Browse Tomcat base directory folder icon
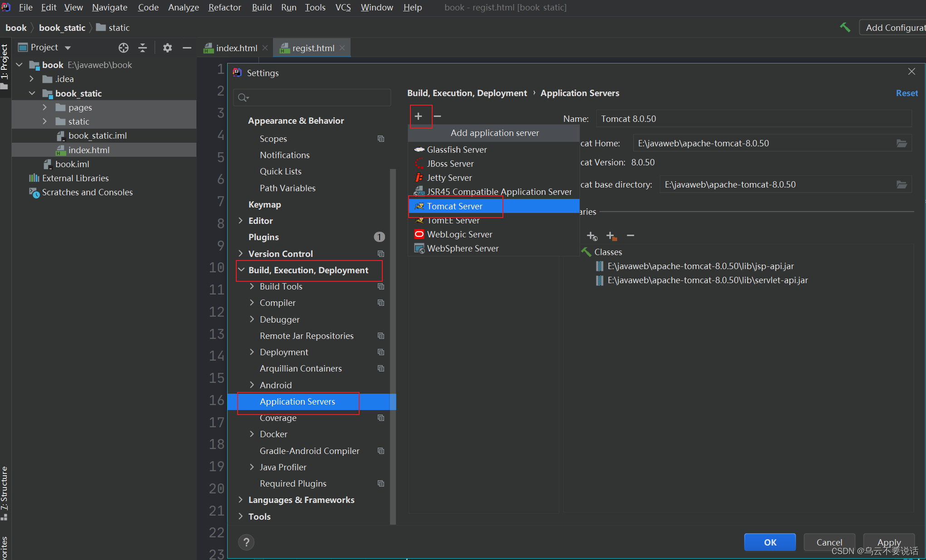Viewport: 926px width, 560px height. pos(902,184)
